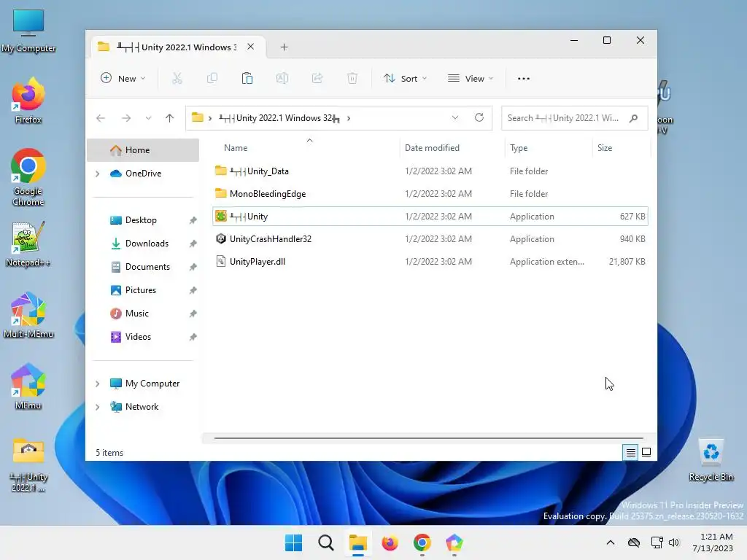The image size is (747, 560).
Task: Click the Copy icon in toolbar
Action: coord(212,79)
